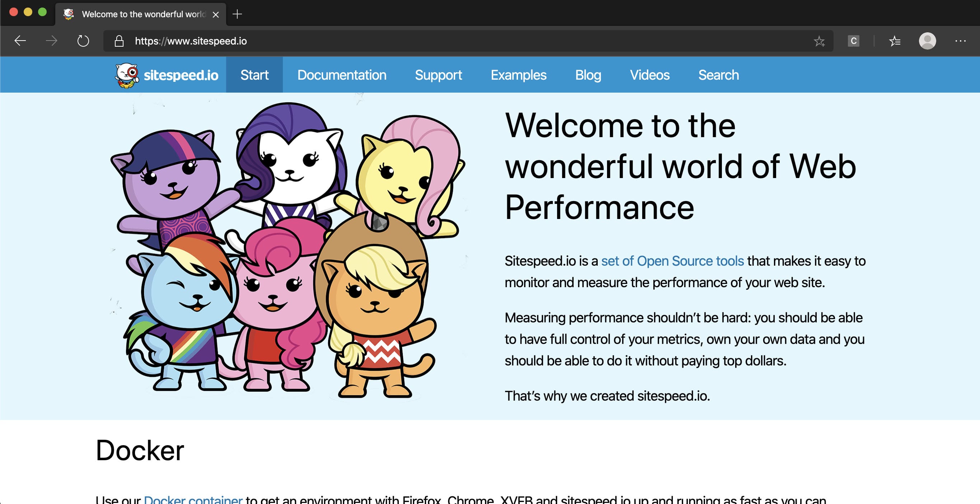Open a new tab with plus icon

237,14
